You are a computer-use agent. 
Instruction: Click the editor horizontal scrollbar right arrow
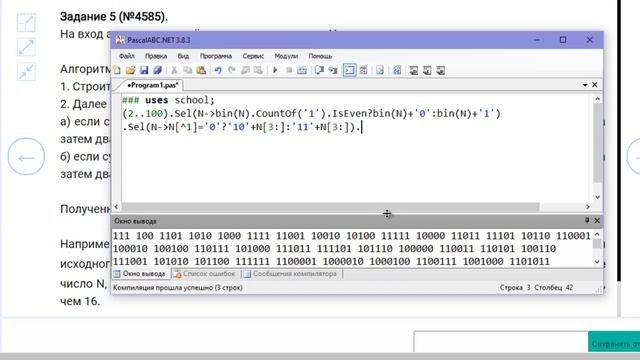tap(588, 207)
